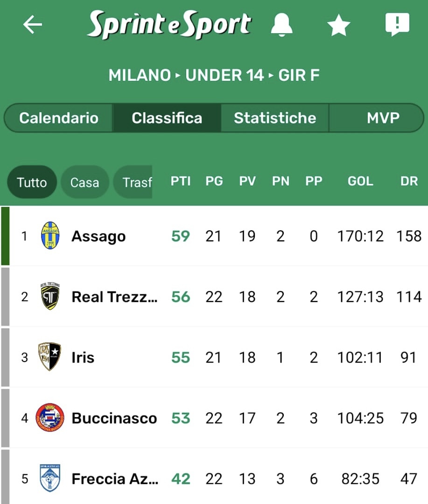Tap the Iris team crest
The height and width of the screenshot is (504, 428).
point(50,357)
